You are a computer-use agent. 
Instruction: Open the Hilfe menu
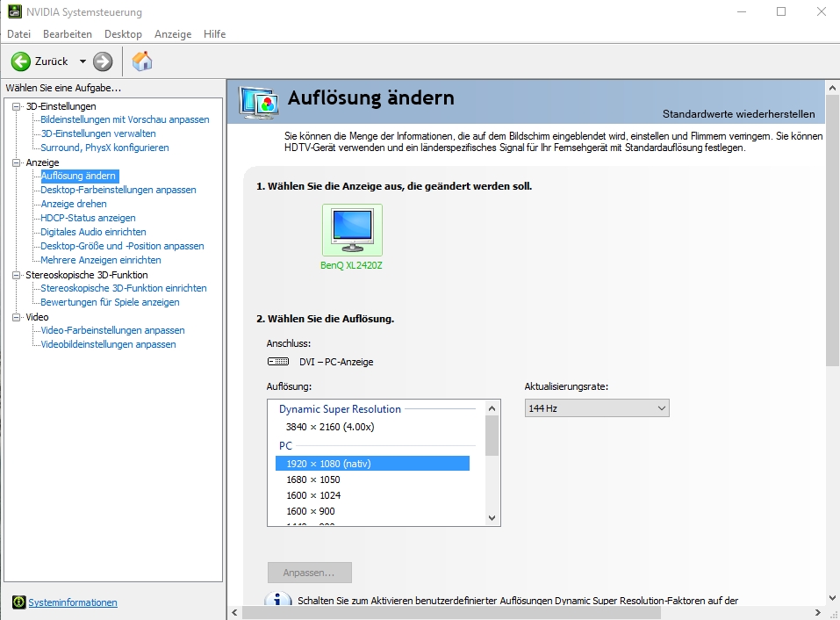coord(215,33)
